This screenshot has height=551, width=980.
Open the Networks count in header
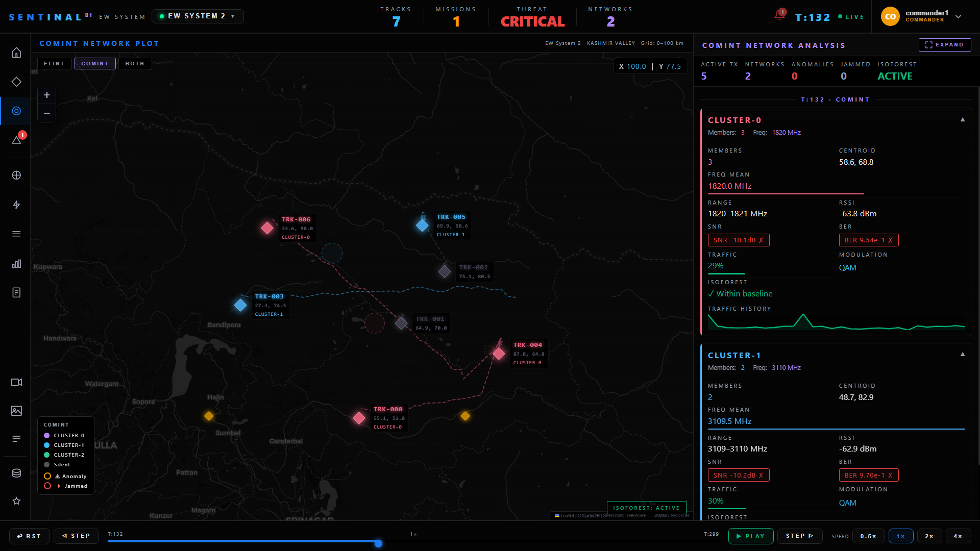point(610,17)
